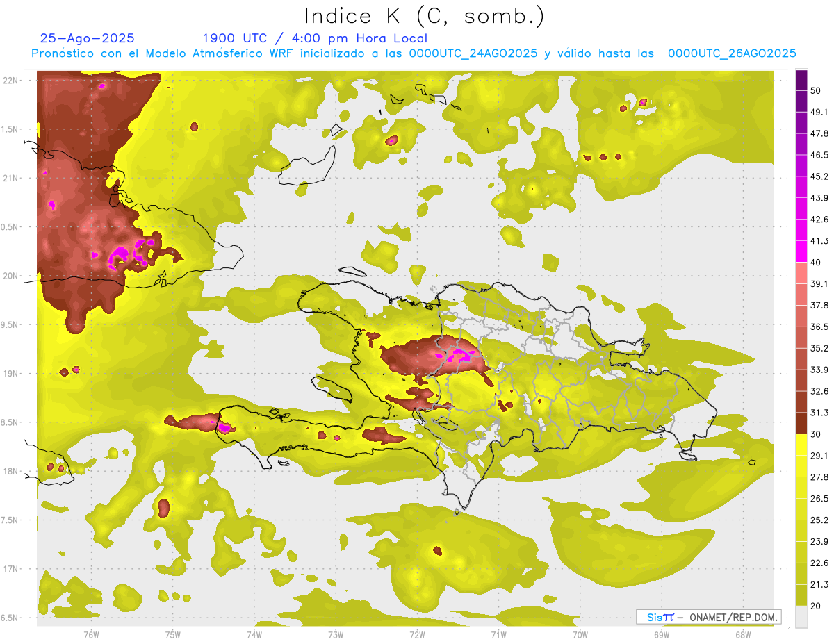Click the '19N' latitude axis label
The height and width of the screenshot is (644, 834).
pyautogui.click(x=12, y=374)
